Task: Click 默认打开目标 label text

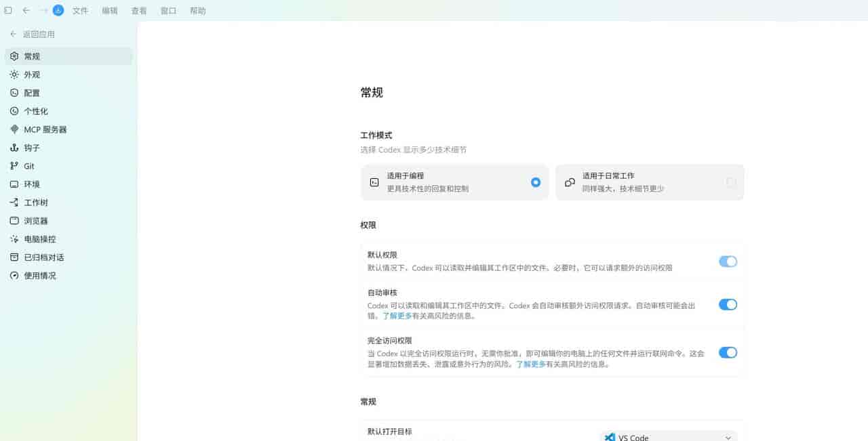Action: tap(390, 432)
